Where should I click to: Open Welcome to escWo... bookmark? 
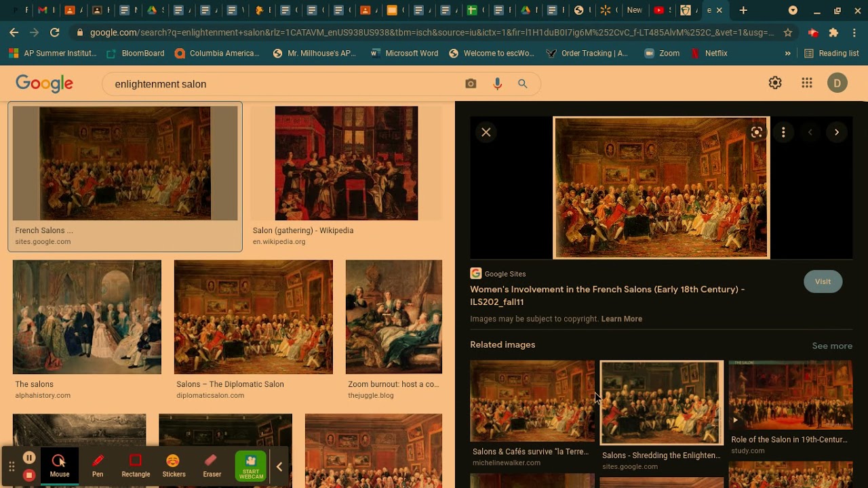[492, 53]
